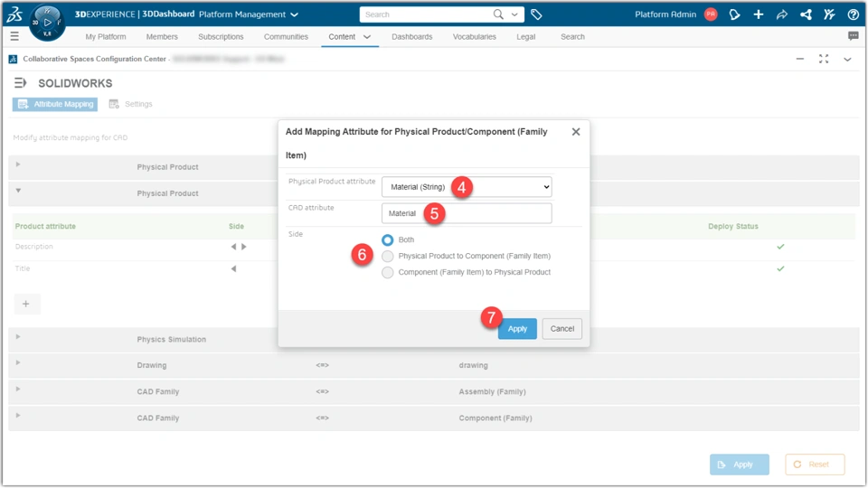Click the plus button under Title row

26,304
